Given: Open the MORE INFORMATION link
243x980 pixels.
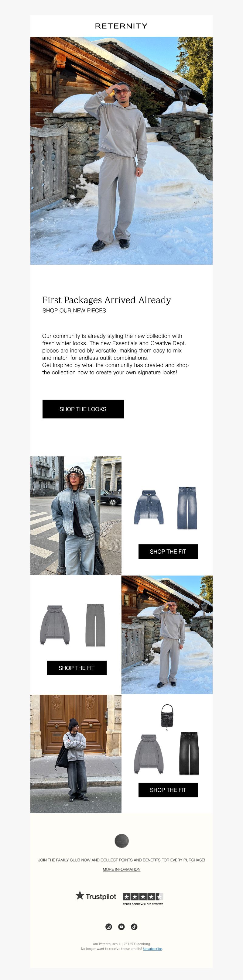Looking at the screenshot, I should tap(122, 869).
